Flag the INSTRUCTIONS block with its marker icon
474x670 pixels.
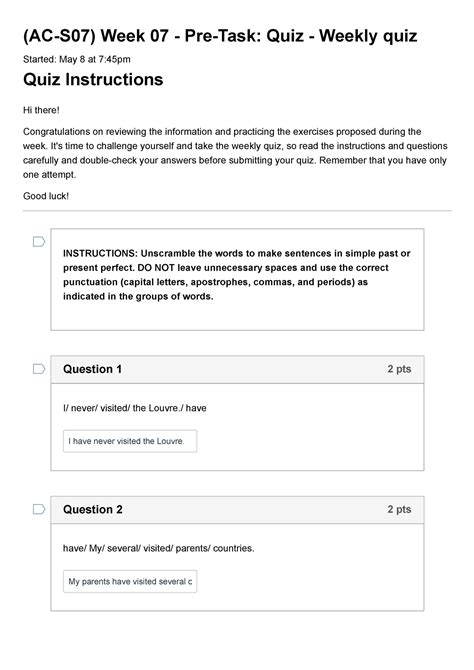pos(39,242)
